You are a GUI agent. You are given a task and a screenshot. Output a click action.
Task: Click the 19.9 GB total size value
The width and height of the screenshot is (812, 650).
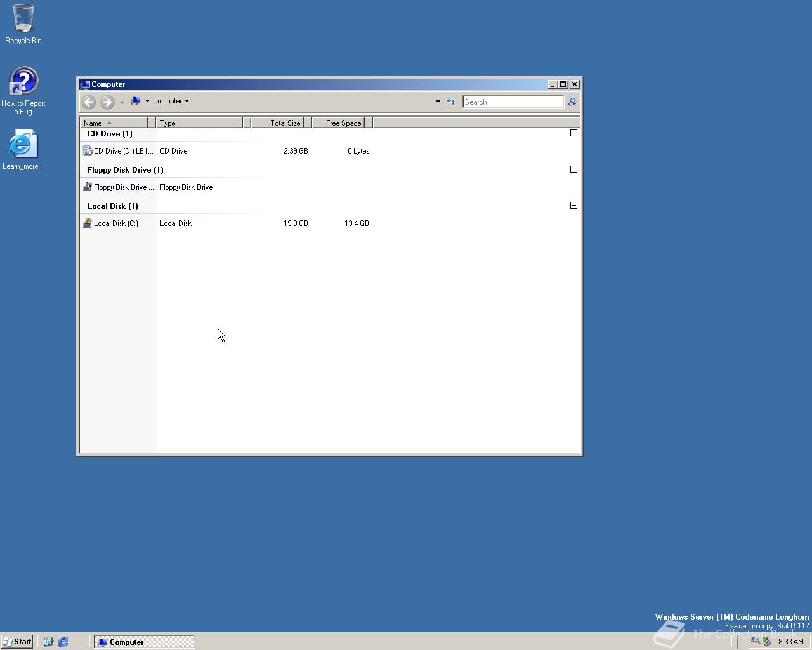[296, 223]
